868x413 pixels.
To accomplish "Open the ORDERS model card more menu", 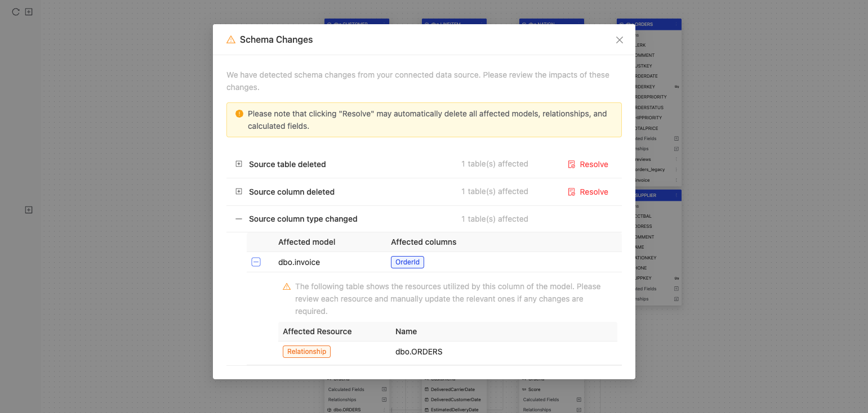I will tap(676, 24).
